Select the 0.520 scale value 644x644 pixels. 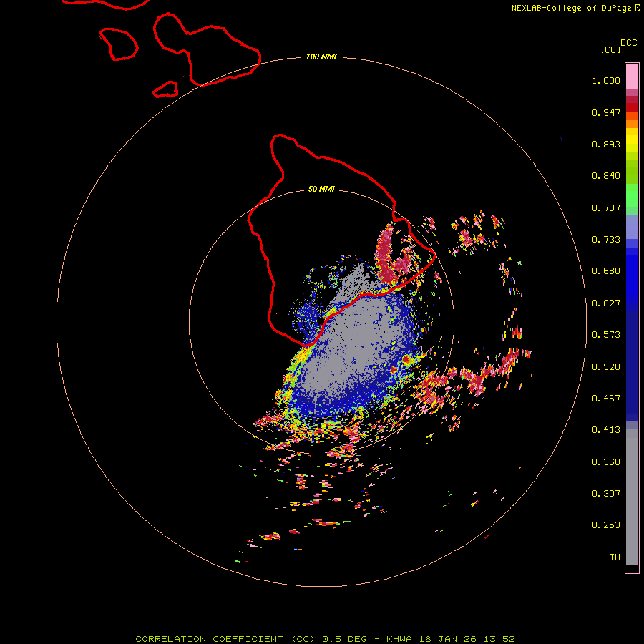click(x=606, y=367)
